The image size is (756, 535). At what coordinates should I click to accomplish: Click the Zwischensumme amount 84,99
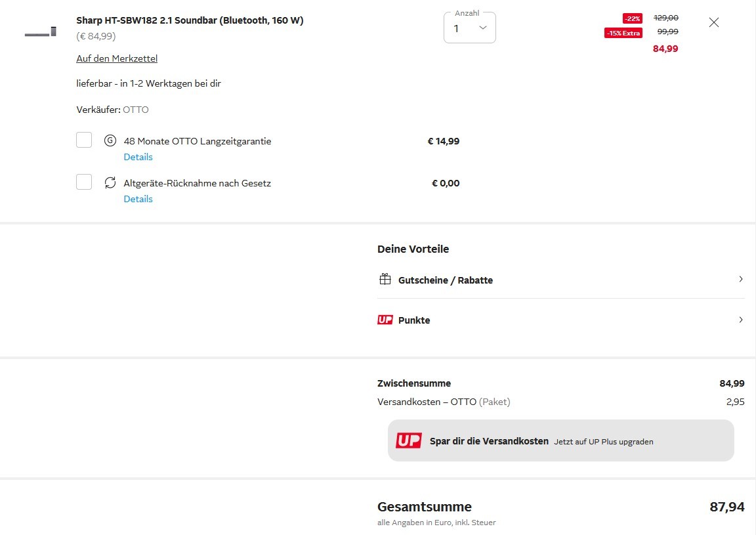coord(732,383)
